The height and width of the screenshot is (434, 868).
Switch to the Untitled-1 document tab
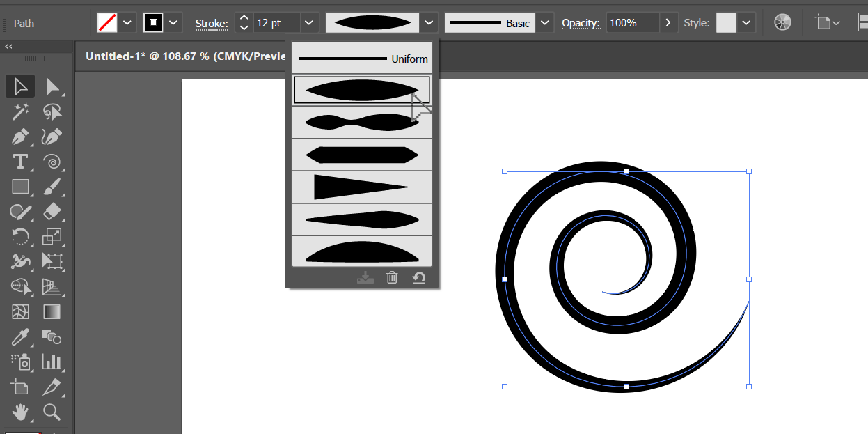click(x=184, y=56)
